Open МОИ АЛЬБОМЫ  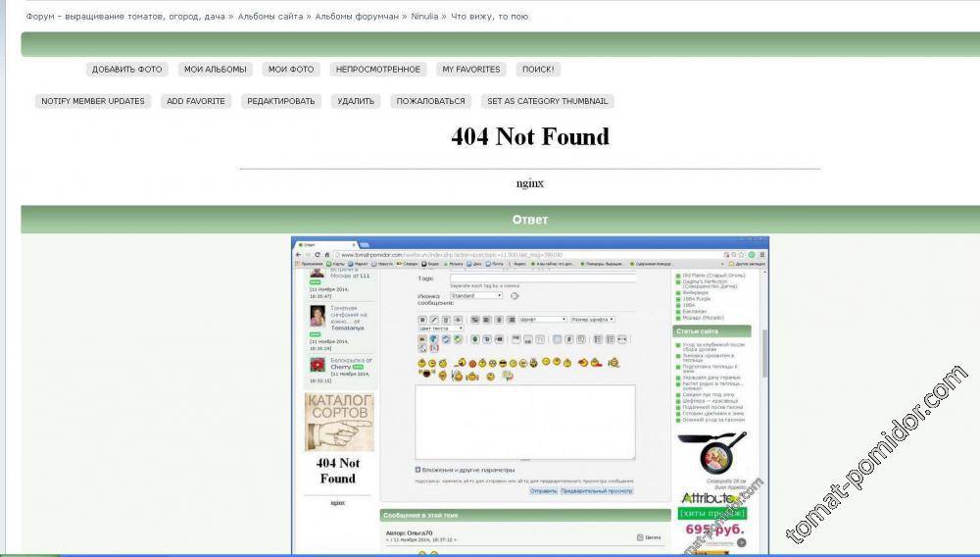tap(216, 70)
